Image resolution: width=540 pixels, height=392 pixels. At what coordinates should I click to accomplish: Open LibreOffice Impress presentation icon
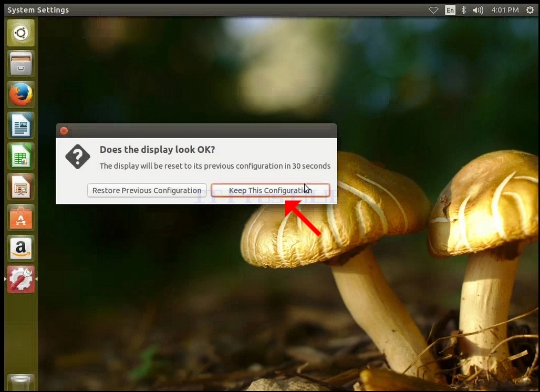[20, 187]
